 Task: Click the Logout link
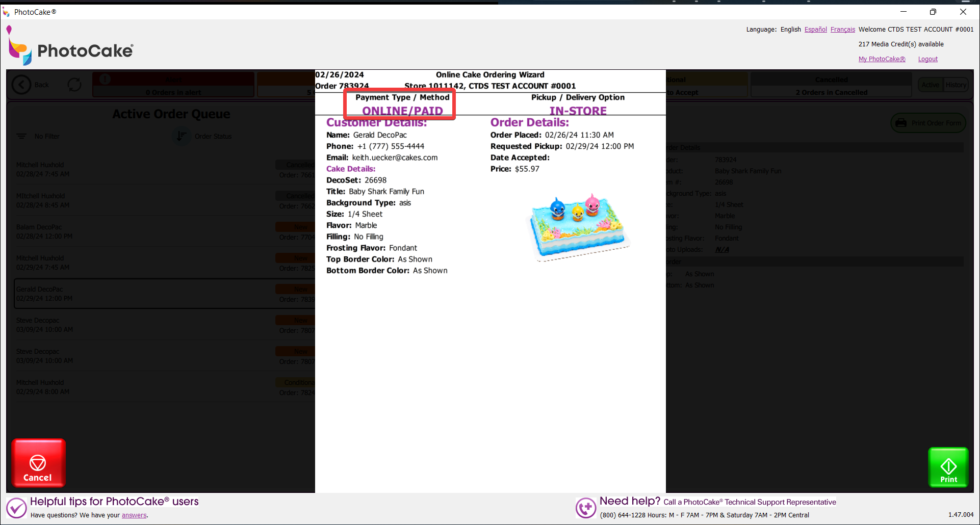pyautogui.click(x=927, y=59)
